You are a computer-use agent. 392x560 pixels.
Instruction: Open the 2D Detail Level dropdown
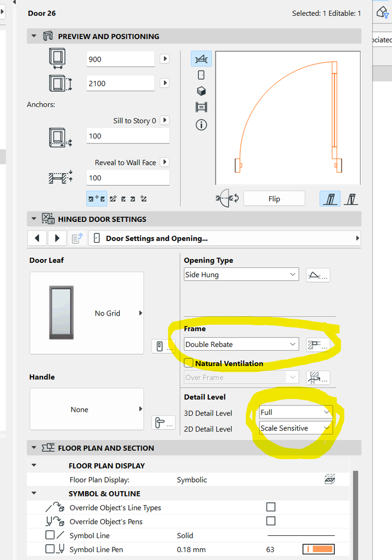tap(296, 428)
